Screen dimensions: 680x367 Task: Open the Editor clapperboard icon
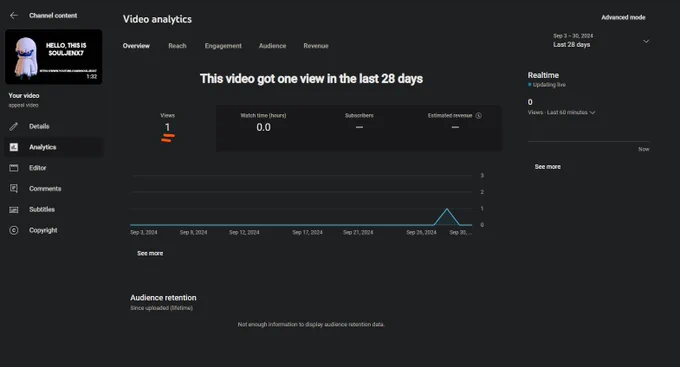14,168
